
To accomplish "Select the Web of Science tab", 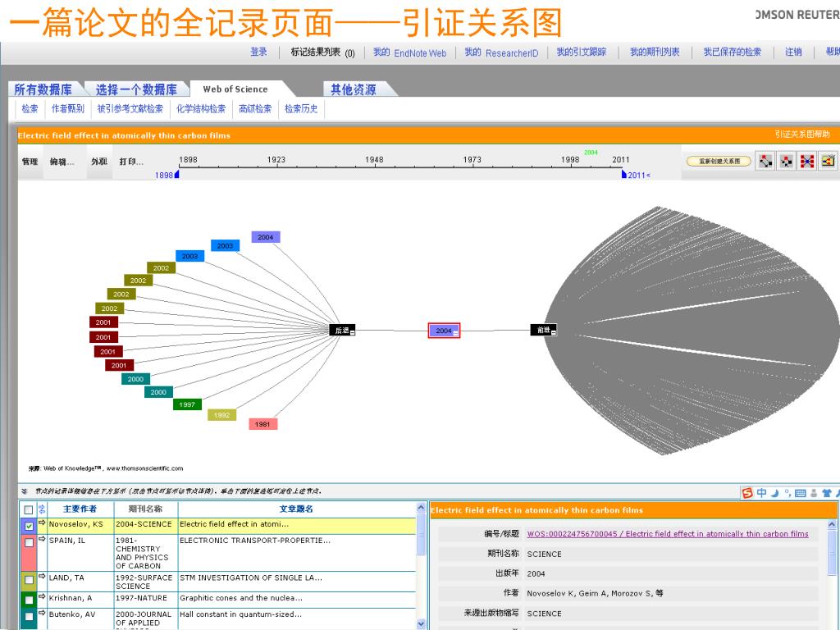I will point(235,89).
